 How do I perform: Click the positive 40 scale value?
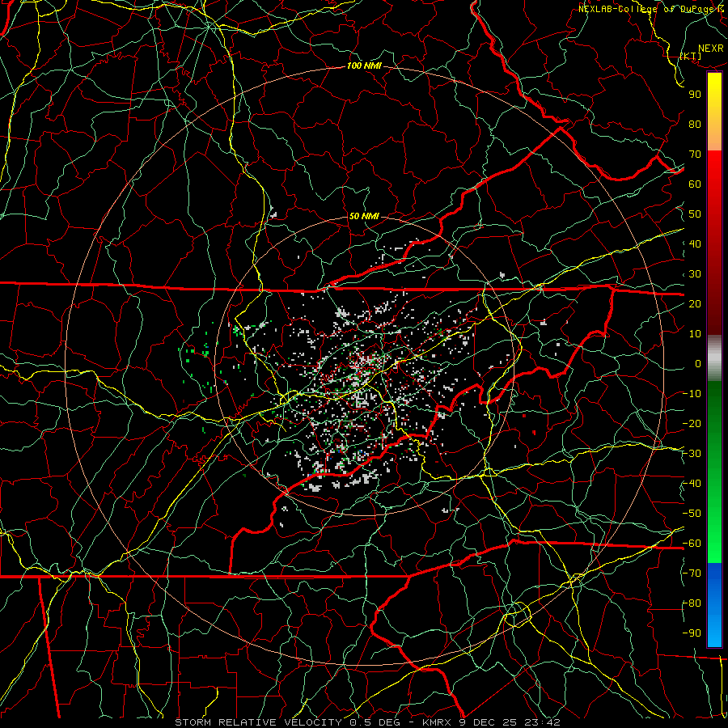pos(695,244)
